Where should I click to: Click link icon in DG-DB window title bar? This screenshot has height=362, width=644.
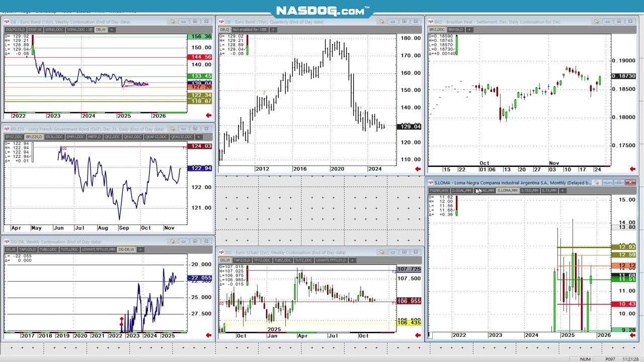(172, 241)
